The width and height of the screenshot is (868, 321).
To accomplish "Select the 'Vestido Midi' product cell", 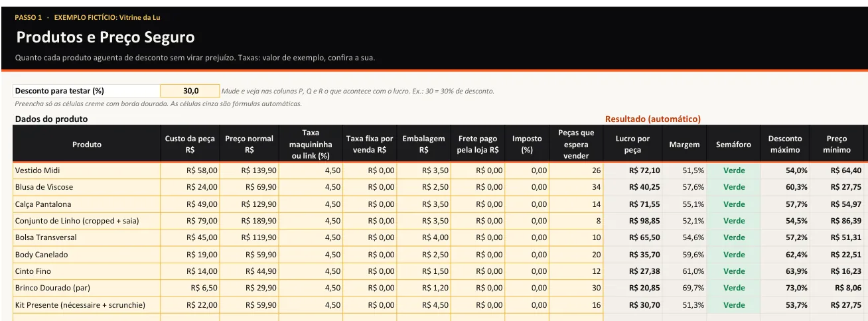I will pos(87,170).
